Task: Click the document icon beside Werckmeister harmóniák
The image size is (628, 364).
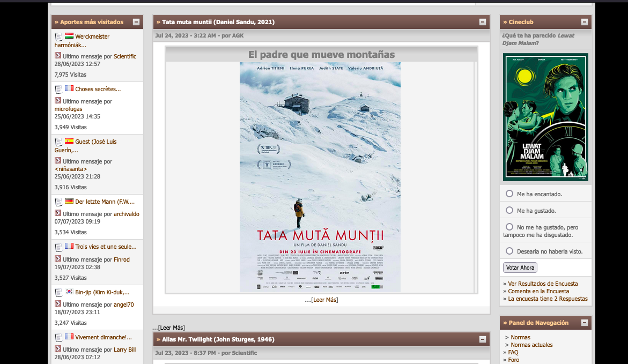Action: (58, 37)
